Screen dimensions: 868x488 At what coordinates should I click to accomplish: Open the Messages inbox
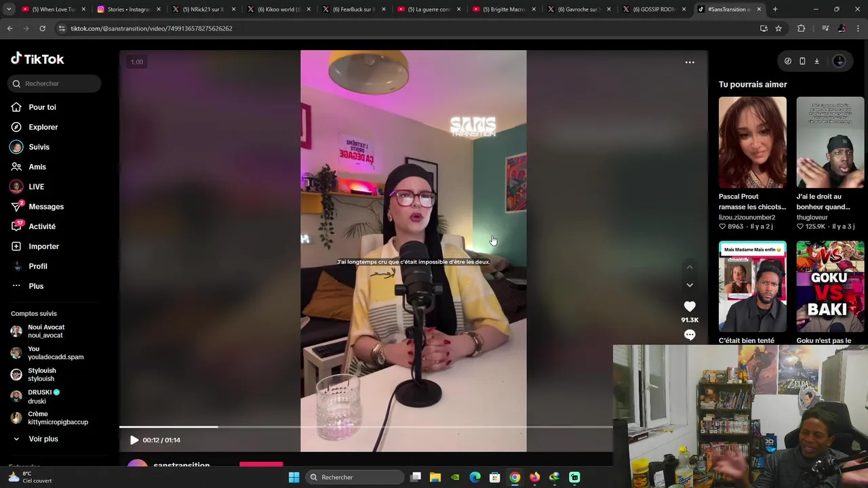46,207
